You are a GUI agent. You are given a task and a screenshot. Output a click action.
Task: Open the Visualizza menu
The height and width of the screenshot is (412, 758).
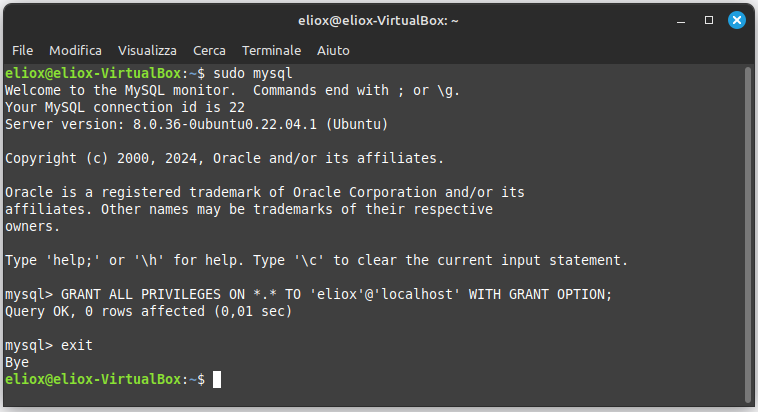click(147, 50)
